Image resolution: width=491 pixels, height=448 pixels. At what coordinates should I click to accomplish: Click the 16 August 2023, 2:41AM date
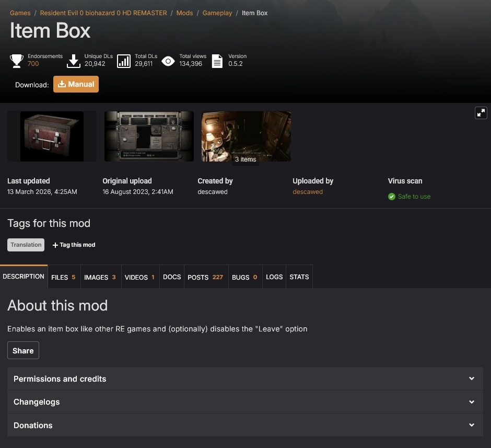pos(138,192)
